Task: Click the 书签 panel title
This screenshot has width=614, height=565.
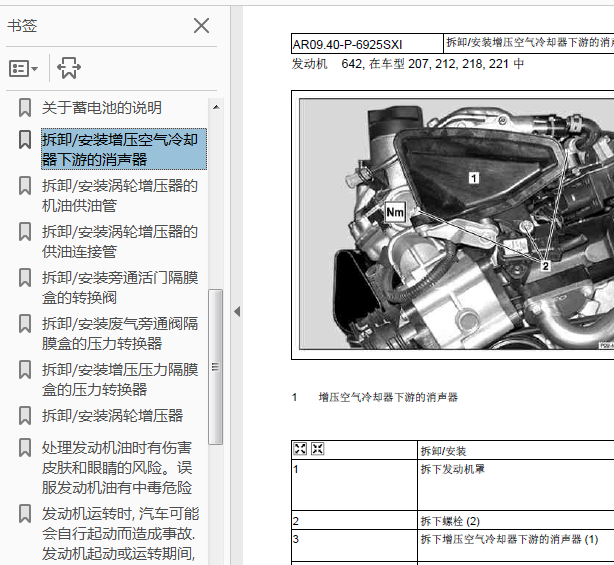Action: point(22,26)
